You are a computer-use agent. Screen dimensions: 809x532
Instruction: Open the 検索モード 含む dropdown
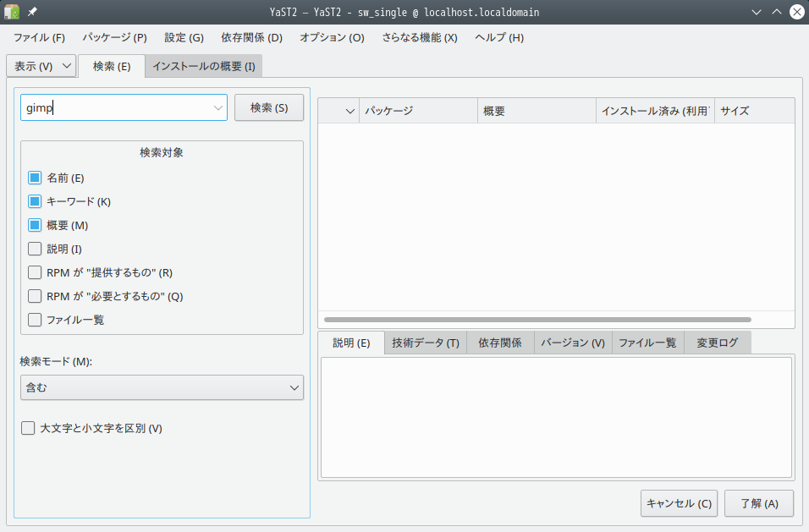tap(162, 387)
